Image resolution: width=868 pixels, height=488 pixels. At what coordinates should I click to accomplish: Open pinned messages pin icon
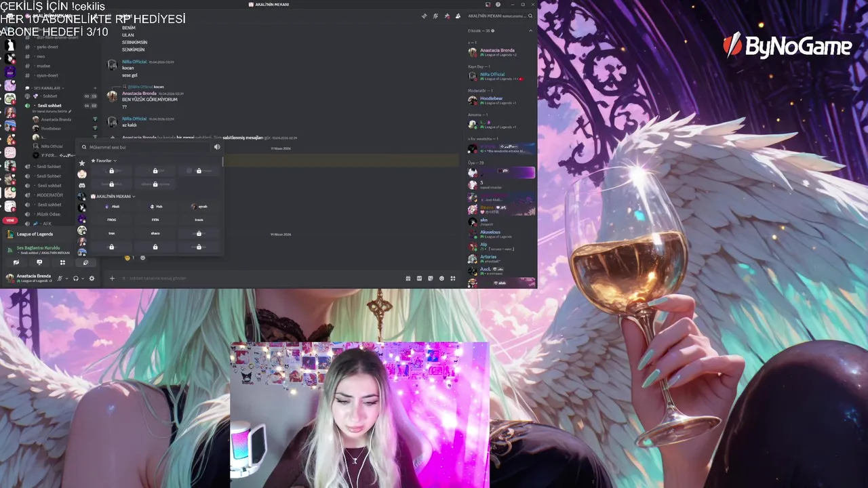click(x=447, y=16)
